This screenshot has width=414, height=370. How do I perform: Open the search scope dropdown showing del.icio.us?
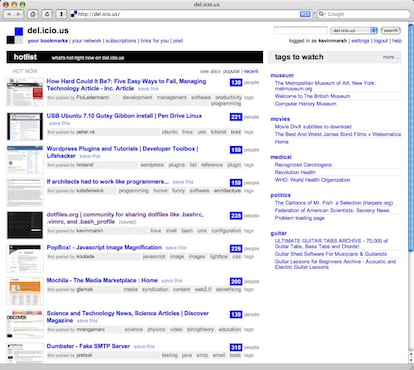tap(354, 31)
